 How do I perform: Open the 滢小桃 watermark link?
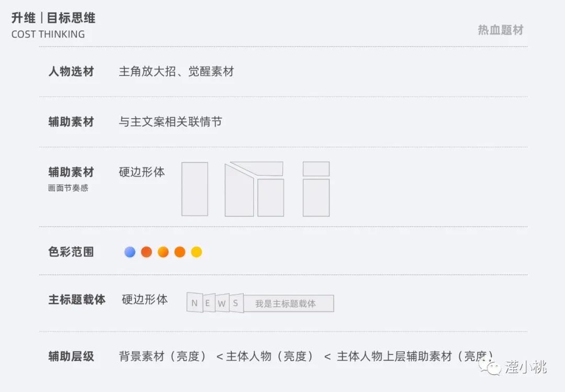525,367
